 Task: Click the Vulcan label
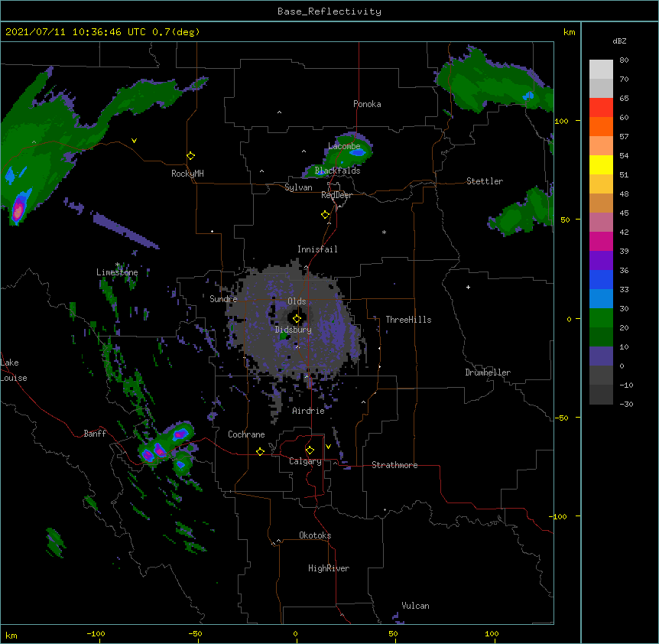(x=415, y=606)
